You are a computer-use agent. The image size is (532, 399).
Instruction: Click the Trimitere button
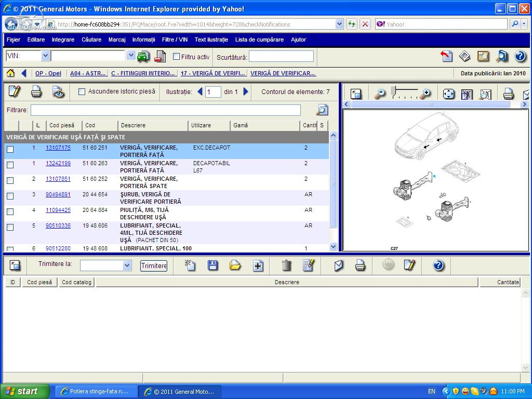click(x=154, y=265)
